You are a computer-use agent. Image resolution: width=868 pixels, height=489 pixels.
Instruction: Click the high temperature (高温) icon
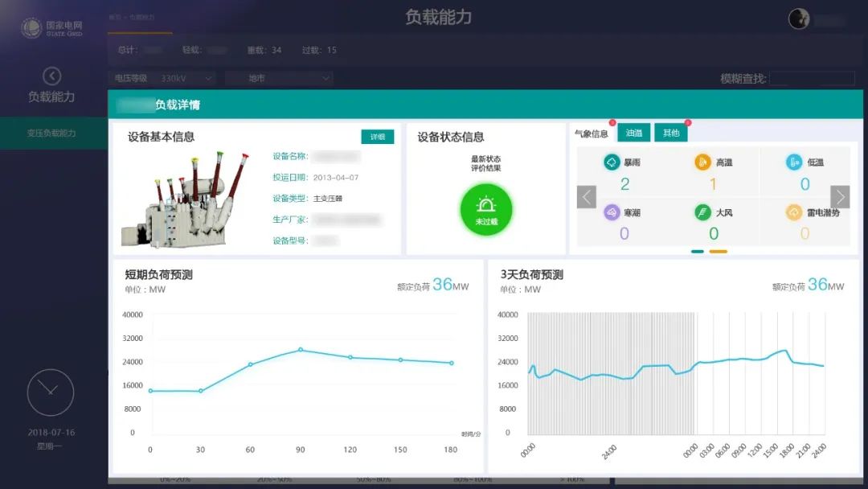702,162
